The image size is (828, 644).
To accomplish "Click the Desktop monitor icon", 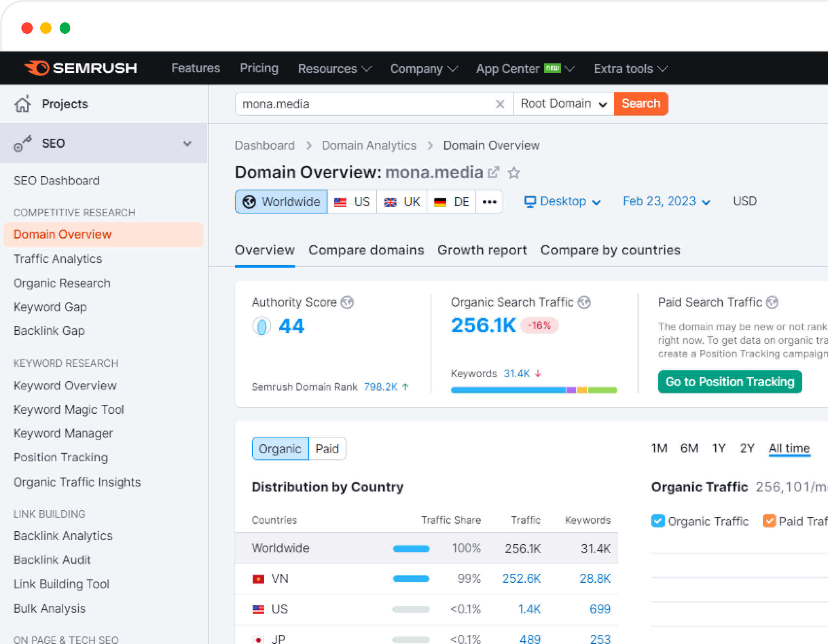I will [x=530, y=201].
